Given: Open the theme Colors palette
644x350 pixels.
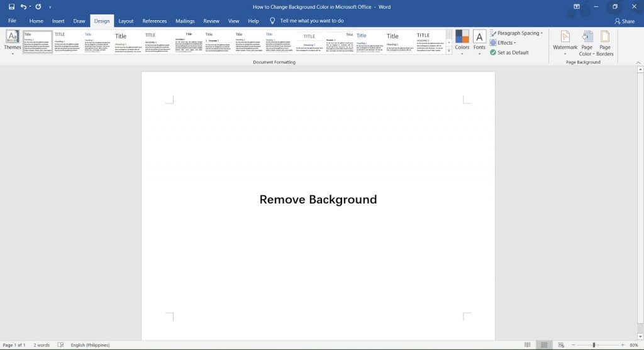Looking at the screenshot, I should [462, 42].
